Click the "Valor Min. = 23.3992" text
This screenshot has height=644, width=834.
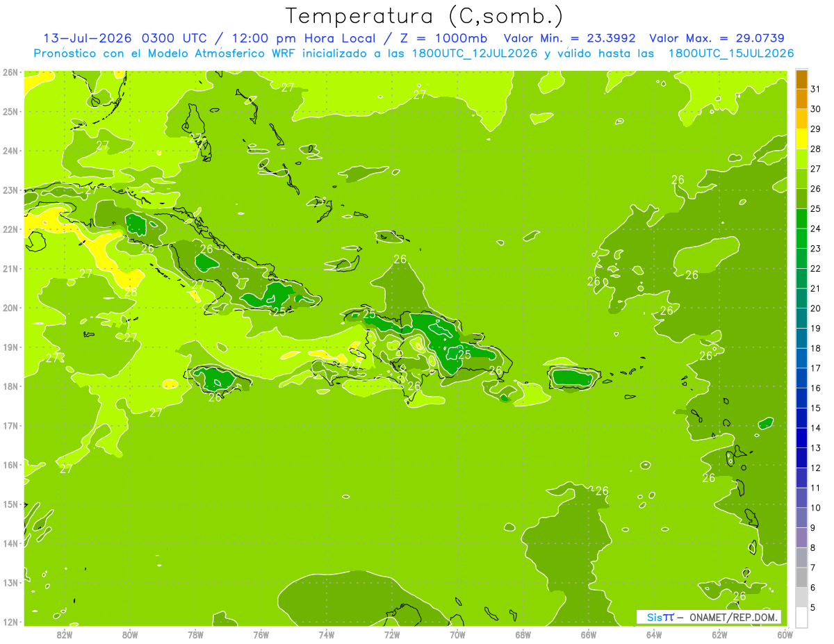(x=569, y=38)
